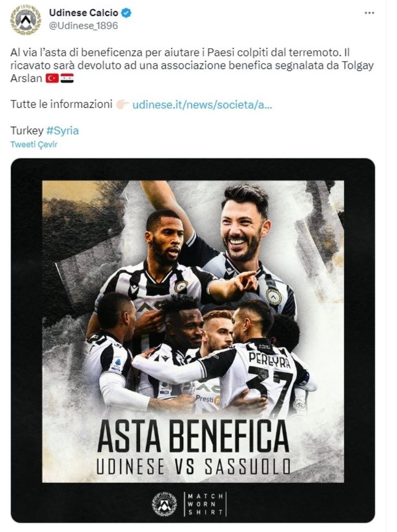397x532 pixels.
Task: Open the udinese.it/news/societa link
Action: 202,104
